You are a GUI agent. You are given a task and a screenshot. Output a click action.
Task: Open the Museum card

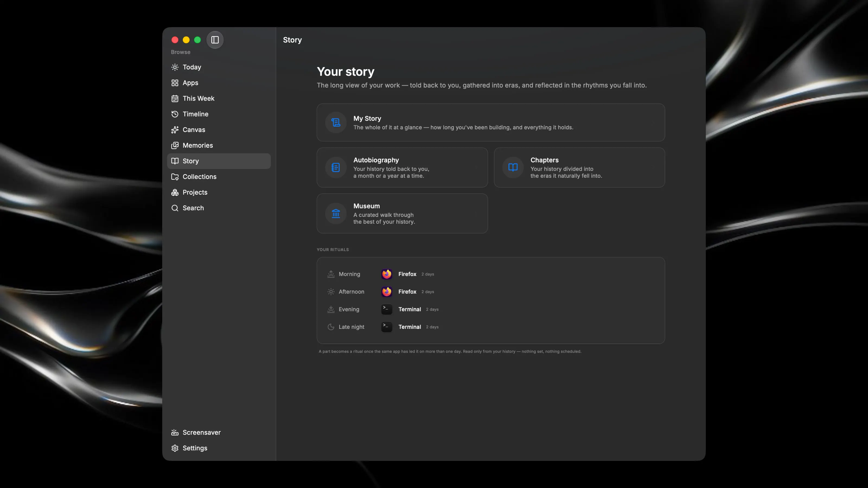(x=402, y=214)
